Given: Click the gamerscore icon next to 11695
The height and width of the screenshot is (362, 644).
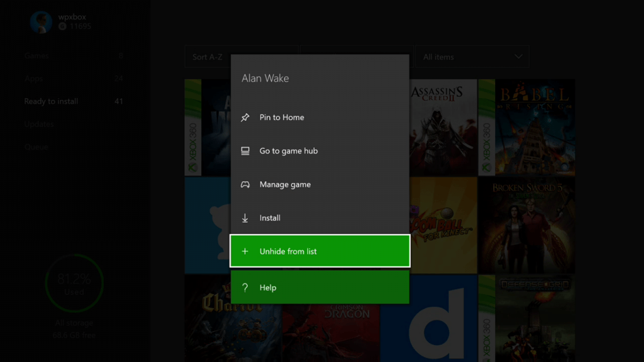Looking at the screenshot, I should (62, 26).
